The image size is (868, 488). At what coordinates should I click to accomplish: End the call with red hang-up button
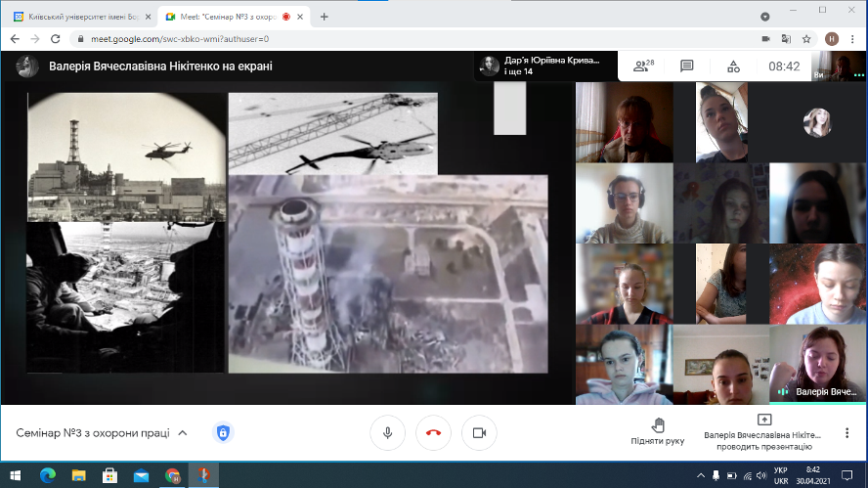[x=433, y=432]
